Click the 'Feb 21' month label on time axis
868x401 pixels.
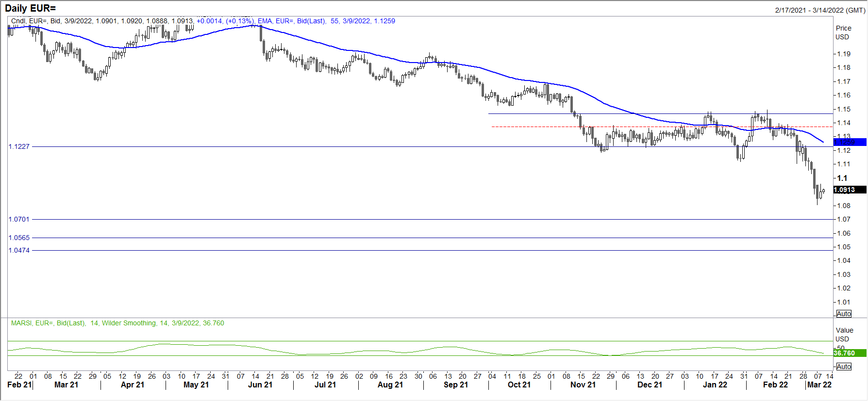pyautogui.click(x=19, y=385)
